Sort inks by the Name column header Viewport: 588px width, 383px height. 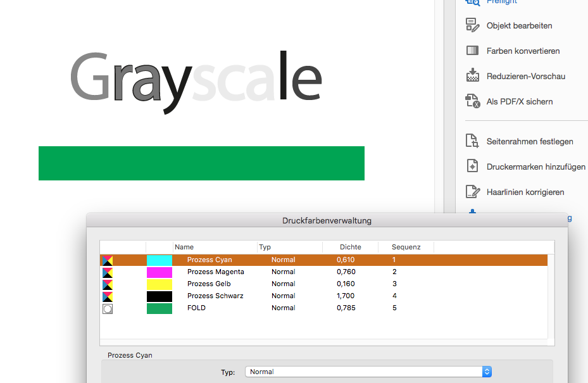tap(184, 247)
